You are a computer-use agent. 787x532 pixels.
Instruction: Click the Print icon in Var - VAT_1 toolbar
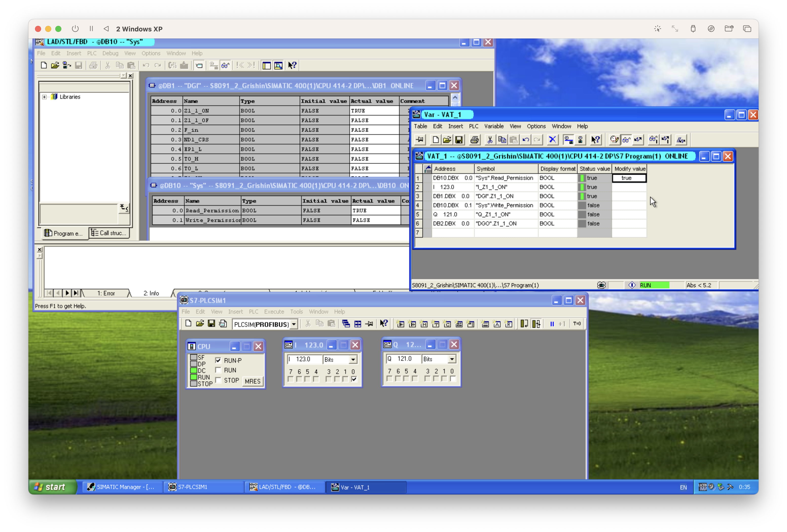point(474,139)
